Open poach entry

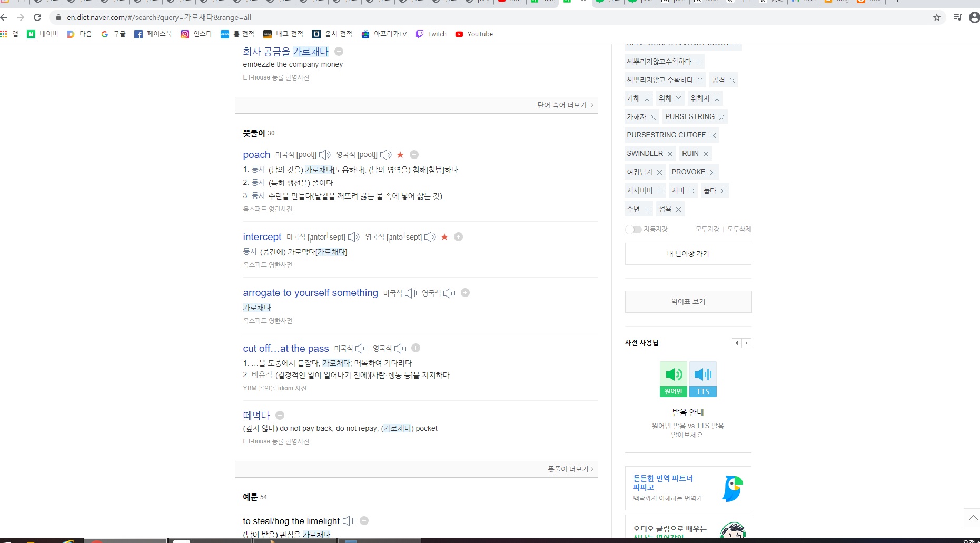click(x=256, y=155)
